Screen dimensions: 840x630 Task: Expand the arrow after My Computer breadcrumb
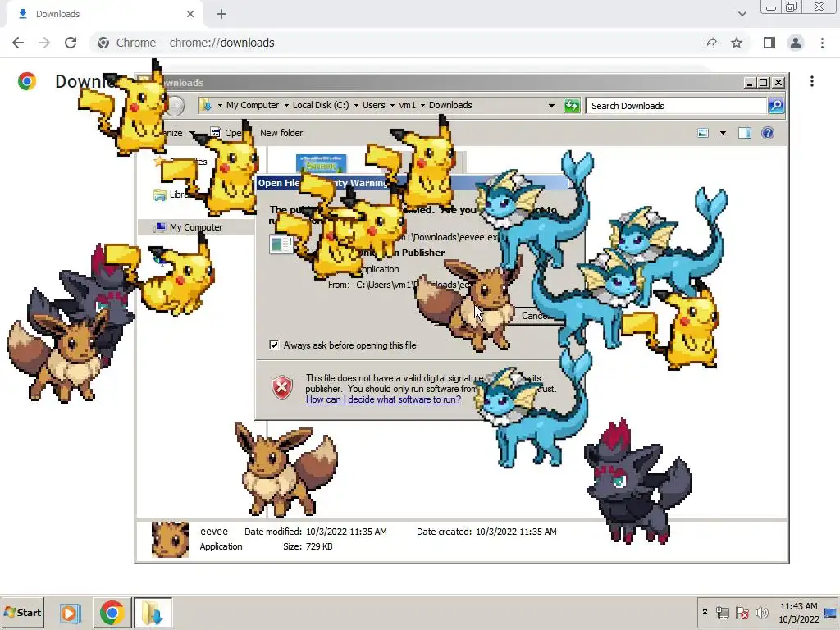(286, 106)
